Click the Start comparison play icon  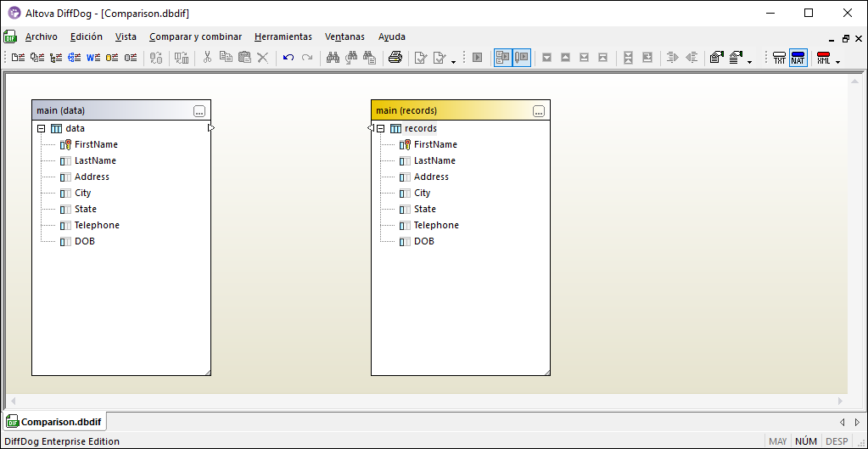(x=478, y=58)
